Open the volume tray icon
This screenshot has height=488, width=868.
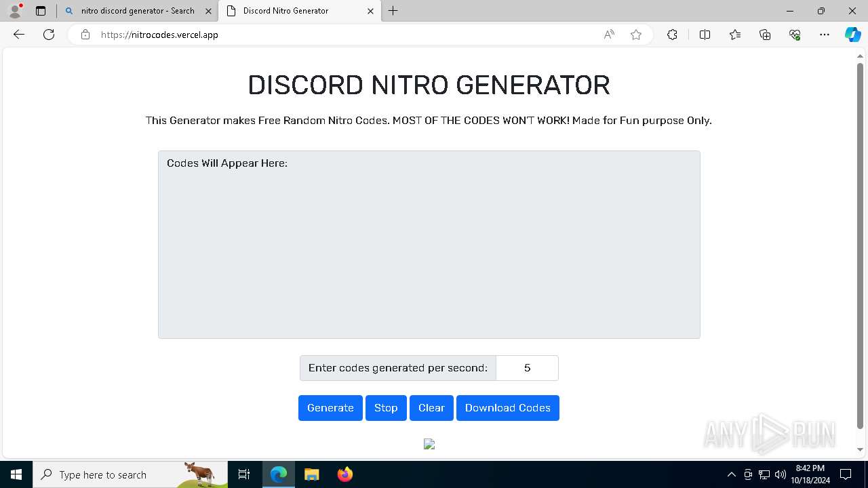tap(781, 474)
